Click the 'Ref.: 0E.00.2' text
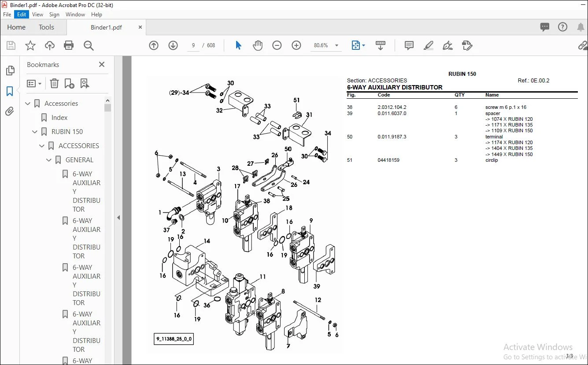This screenshot has height=365, width=588. [534, 80]
